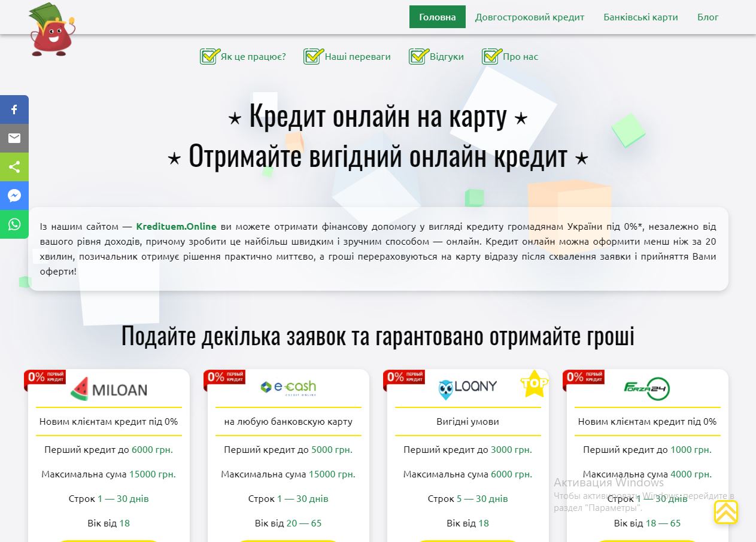Open Довгостроковий кредит menu item

pyautogui.click(x=530, y=17)
